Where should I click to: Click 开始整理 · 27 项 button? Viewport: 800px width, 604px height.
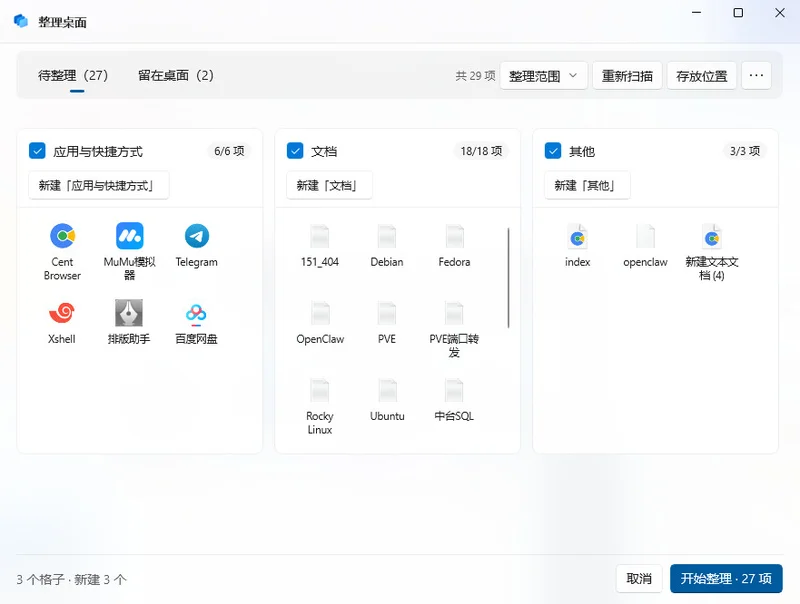(x=726, y=578)
